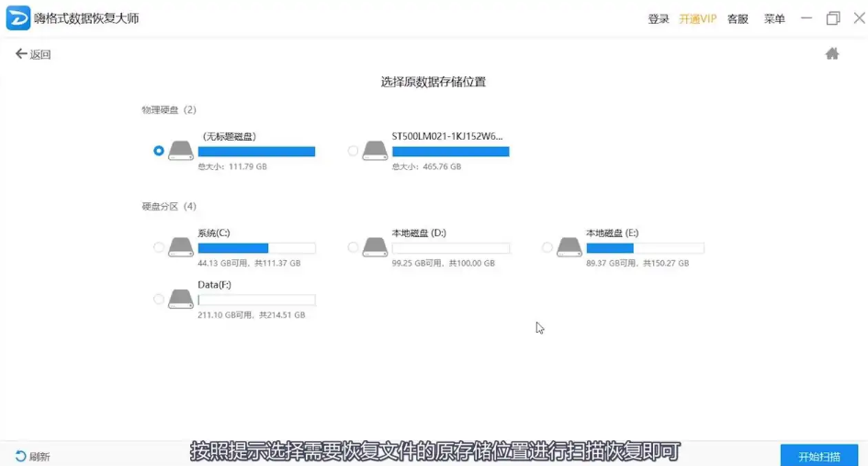Click the 系统(C:) partition label
Image resolution: width=868 pixels, height=466 pixels.
pyautogui.click(x=214, y=233)
